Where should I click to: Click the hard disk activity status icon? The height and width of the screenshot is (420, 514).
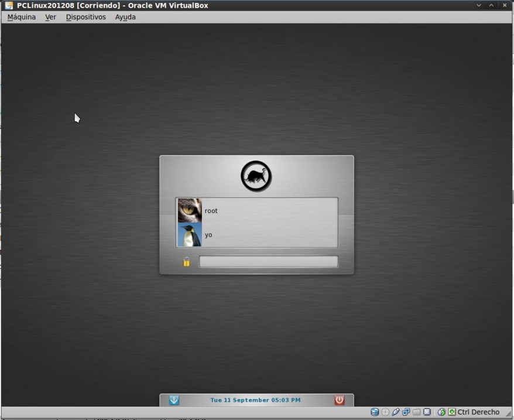tap(375, 412)
